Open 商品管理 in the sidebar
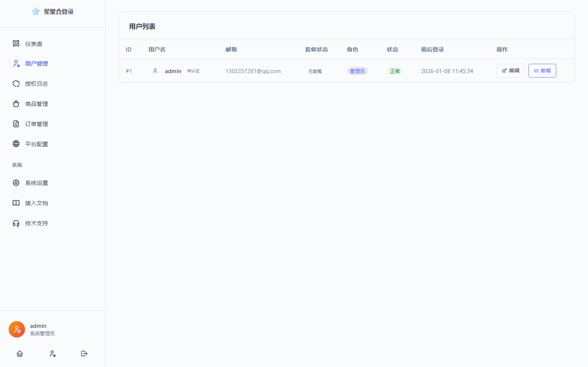 (37, 104)
